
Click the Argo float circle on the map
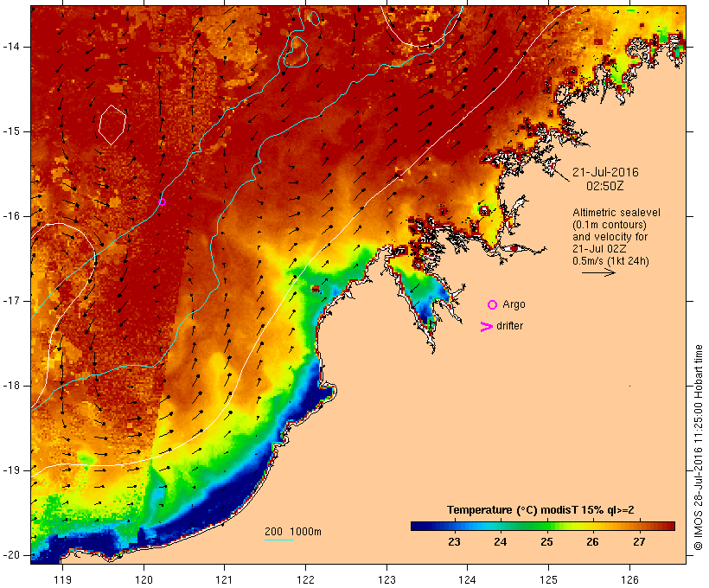[163, 202]
